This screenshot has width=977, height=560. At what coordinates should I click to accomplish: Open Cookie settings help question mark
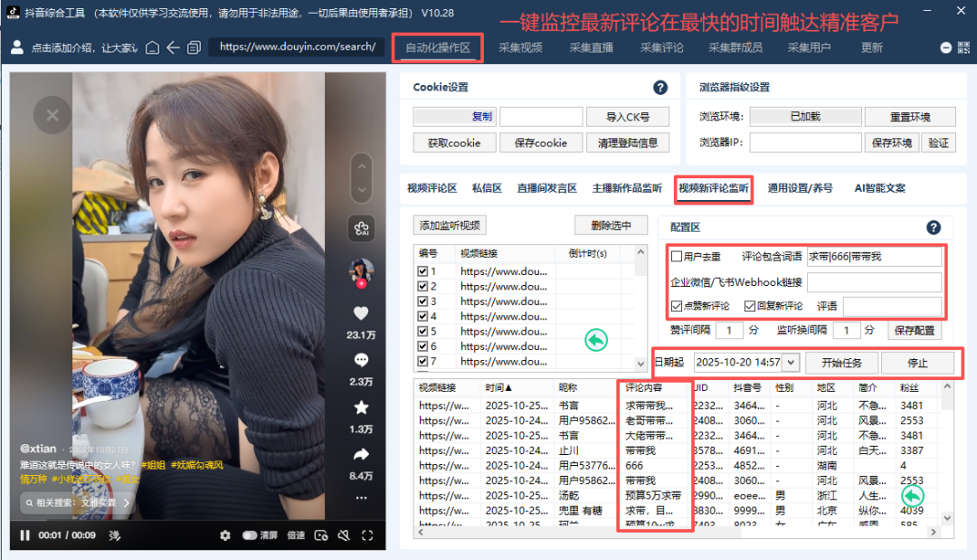pos(660,88)
